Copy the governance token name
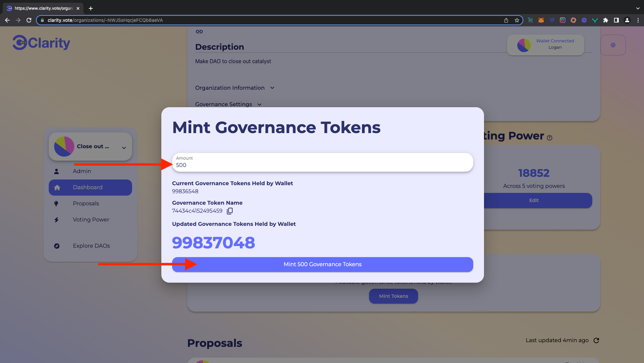Image resolution: width=644 pixels, height=363 pixels. [230, 211]
